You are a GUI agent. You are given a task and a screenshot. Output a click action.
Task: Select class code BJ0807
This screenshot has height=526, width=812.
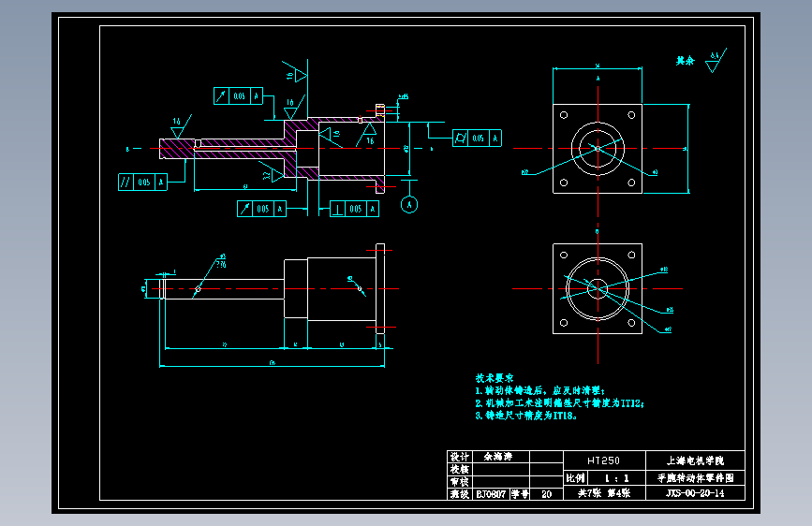(491, 494)
